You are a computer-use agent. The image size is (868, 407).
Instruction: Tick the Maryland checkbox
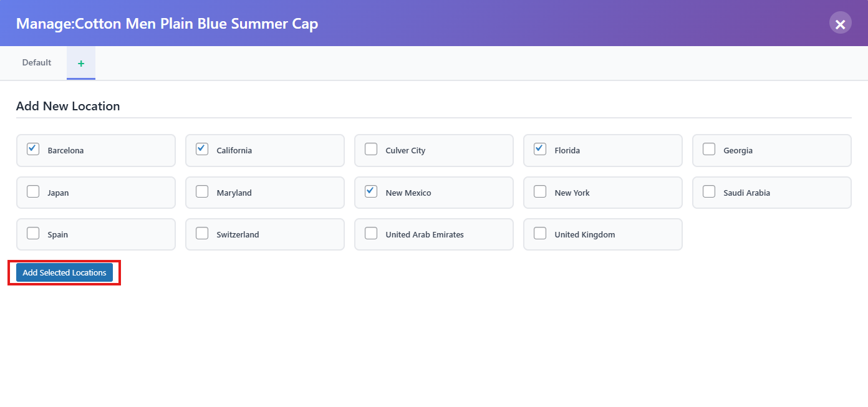coord(202,192)
